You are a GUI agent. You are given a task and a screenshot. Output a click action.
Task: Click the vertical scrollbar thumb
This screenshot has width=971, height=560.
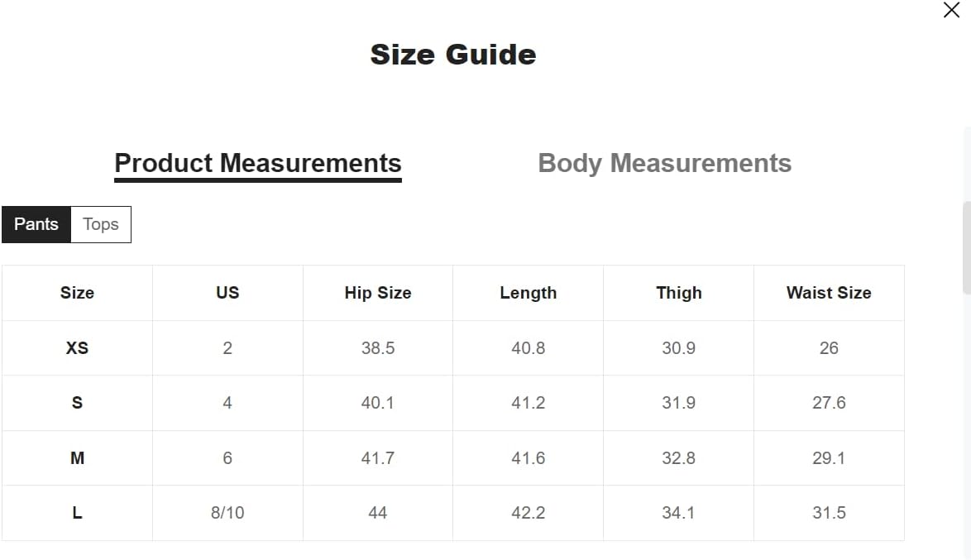pos(966,247)
